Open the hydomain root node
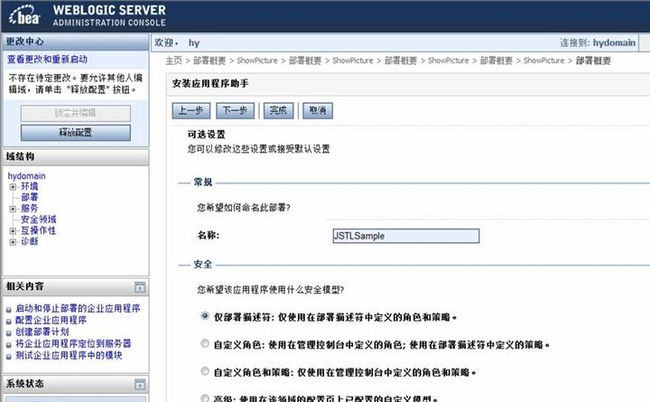 click(27, 176)
